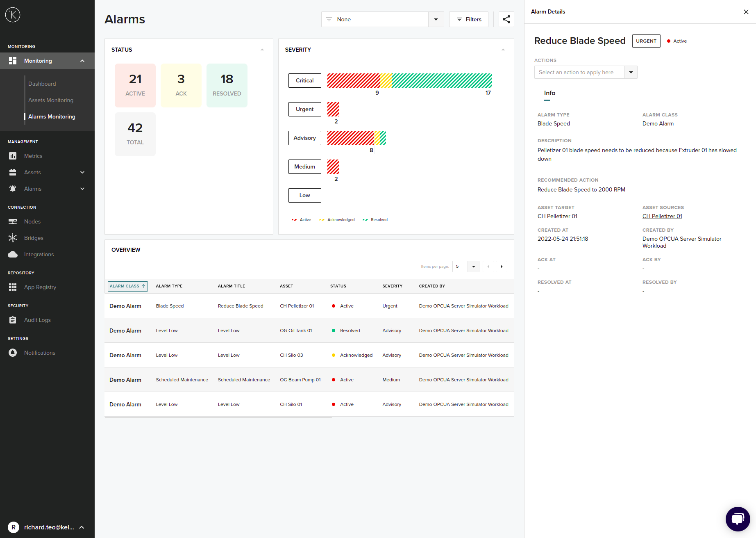Switch to the Info tab
The width and height of the screenshot is (756, 538).
549,93
